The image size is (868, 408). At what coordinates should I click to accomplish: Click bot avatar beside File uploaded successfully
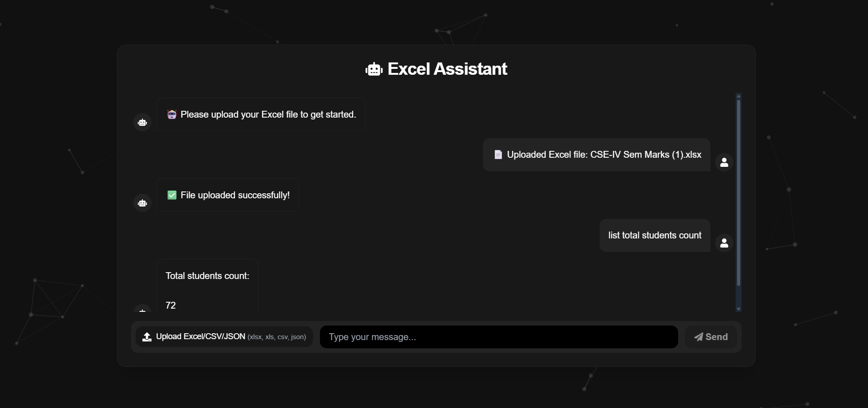[142, 203]
